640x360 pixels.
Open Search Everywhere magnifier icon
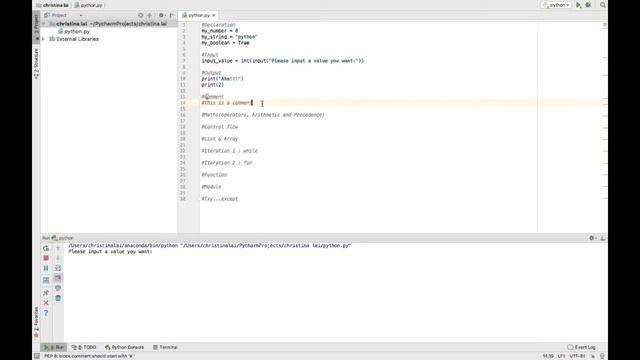pos(603,5)
